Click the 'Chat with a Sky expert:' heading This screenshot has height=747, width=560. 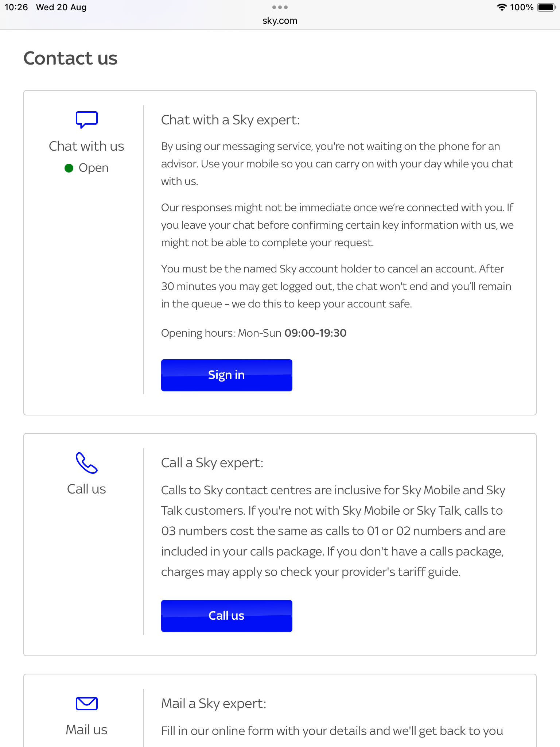(x=230, y=120)
